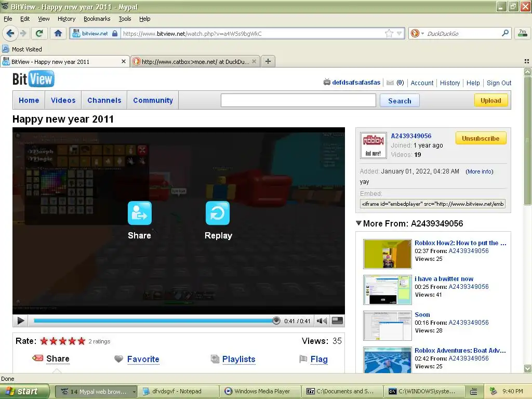
Task: Open a new tab with the plus button
Action: (x=268, y=61)
